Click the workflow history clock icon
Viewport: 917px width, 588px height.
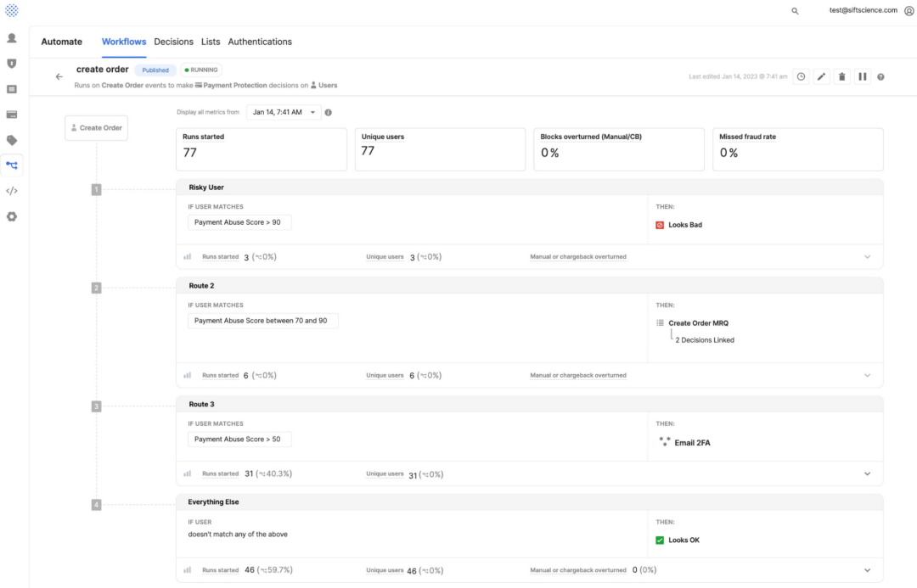tap(801, 76)
